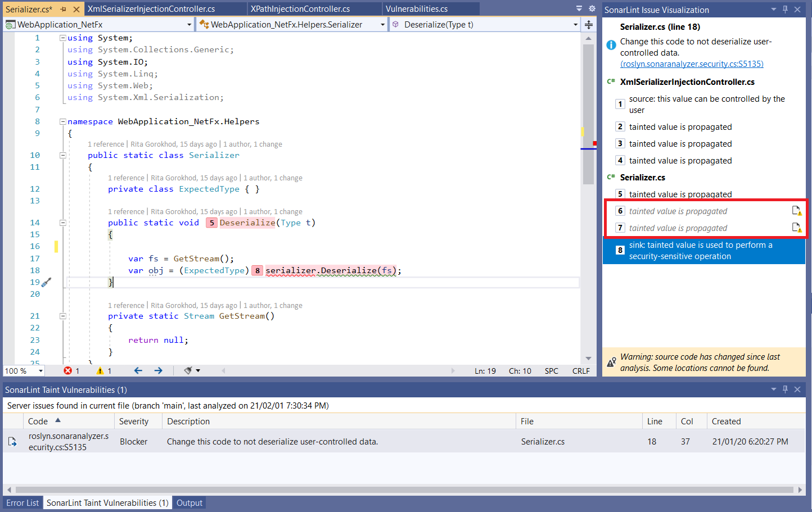Open Taint Vulnerabilities window options dropdown
This screenshot has height=512, width=812.
pyautogui.click(x=773, y=389)
